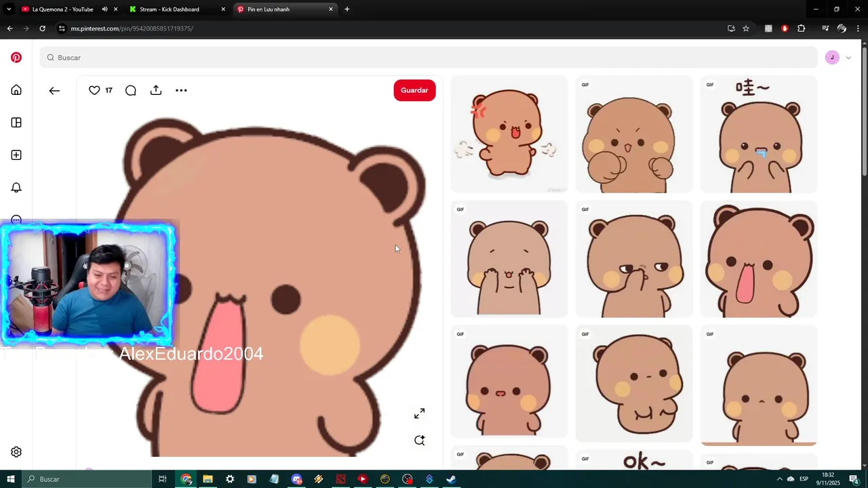868x488 pixels.
Task: Install app icon in address bar
Action: [x=731, y=28]
